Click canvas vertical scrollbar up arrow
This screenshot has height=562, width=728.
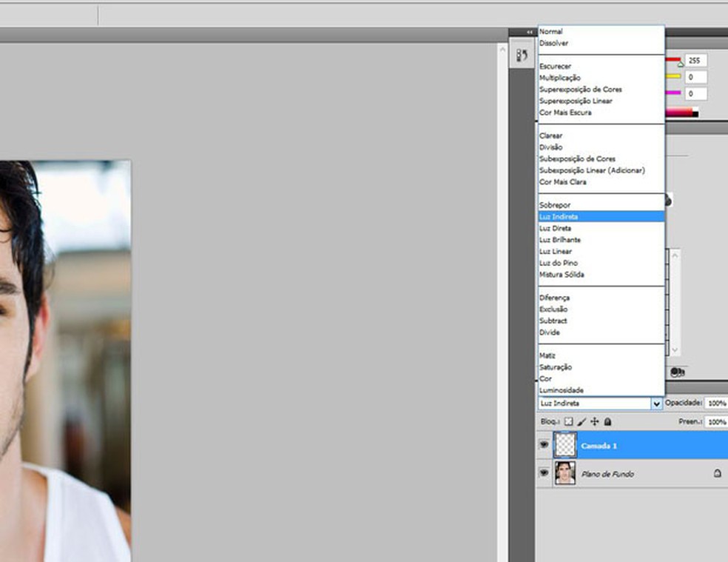[x=502, y=49]
